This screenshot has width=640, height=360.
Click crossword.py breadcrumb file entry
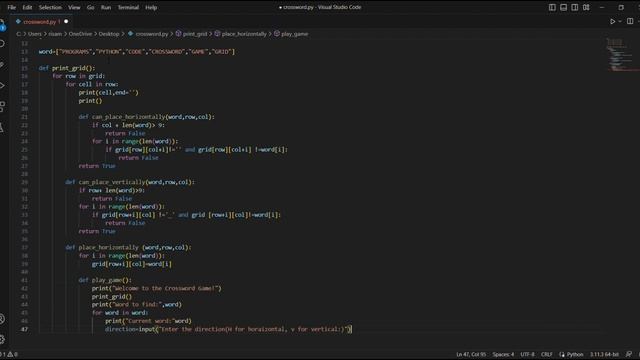[148, 34]
